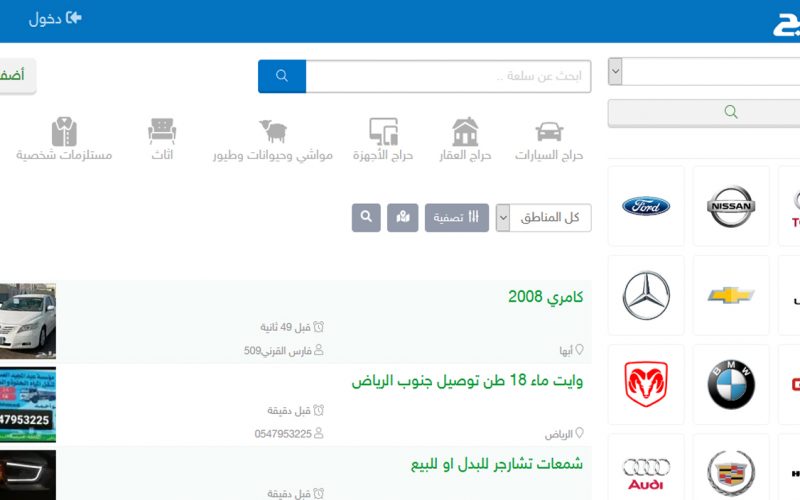This screenshot has height=500, width=800.
Task: Click the دخول login link
Action: (x=55, y=19)
